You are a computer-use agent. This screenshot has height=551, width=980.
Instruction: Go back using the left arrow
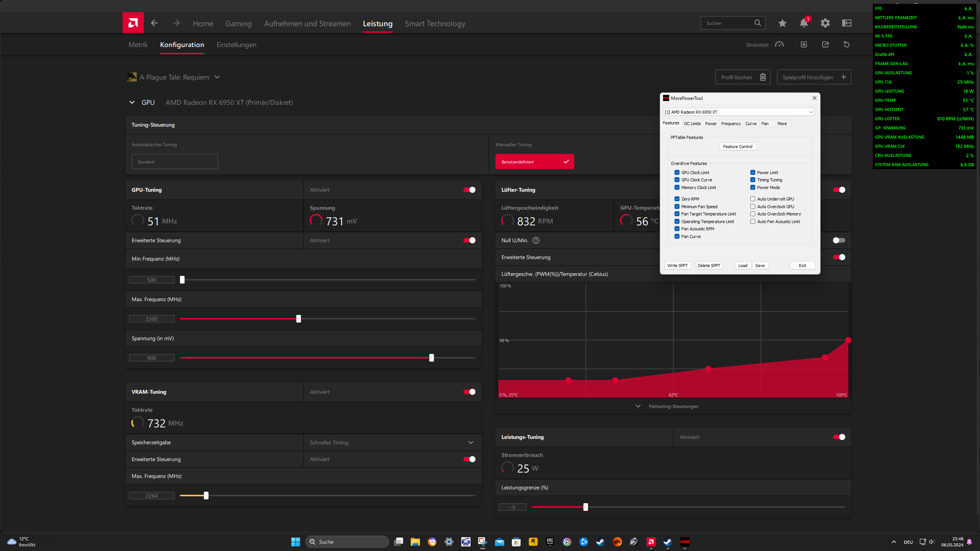click(154, 23)
